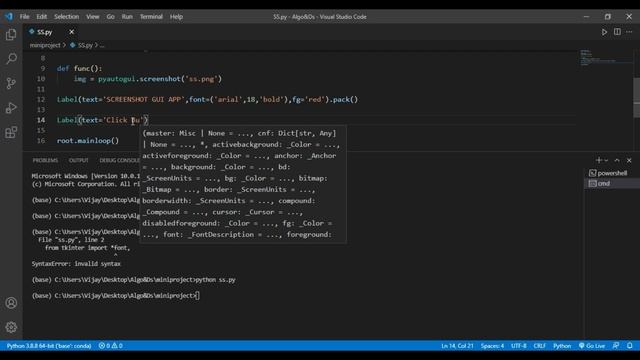Open the Run and Debug view
The image size is (640, 360).
pyautogui.click(x=11, y=108)
